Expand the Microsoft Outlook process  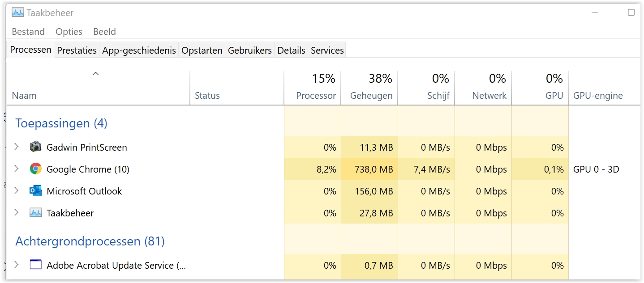[17, 190]
